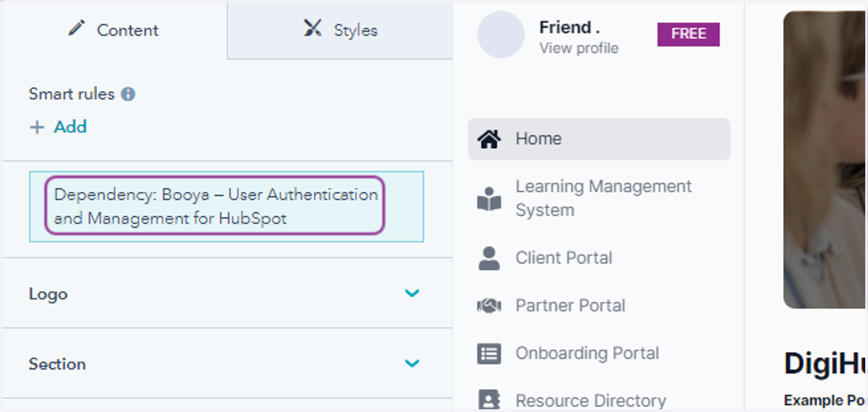Screen dimensions: 868x412
Task: Click the Content tab pencil icon
Action: click(x=77, y=29)
